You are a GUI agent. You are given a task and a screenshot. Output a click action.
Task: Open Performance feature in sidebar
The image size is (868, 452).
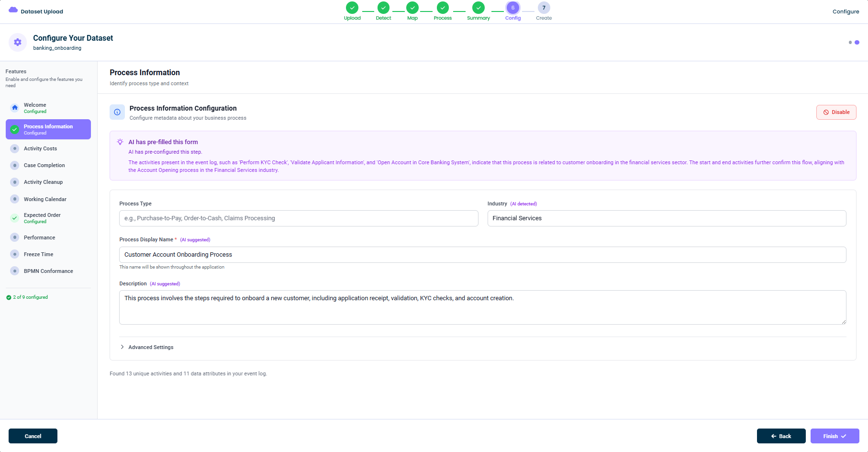point(48,237)
